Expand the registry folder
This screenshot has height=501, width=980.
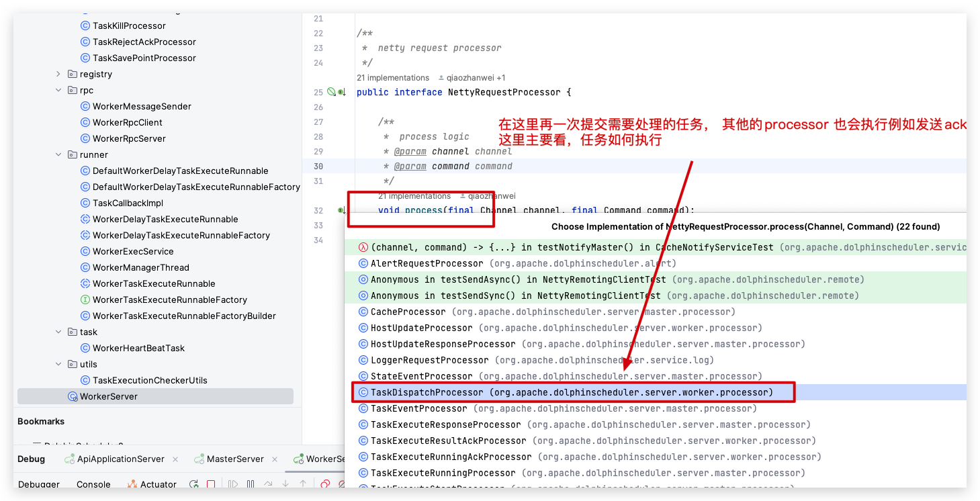[58, 74]
